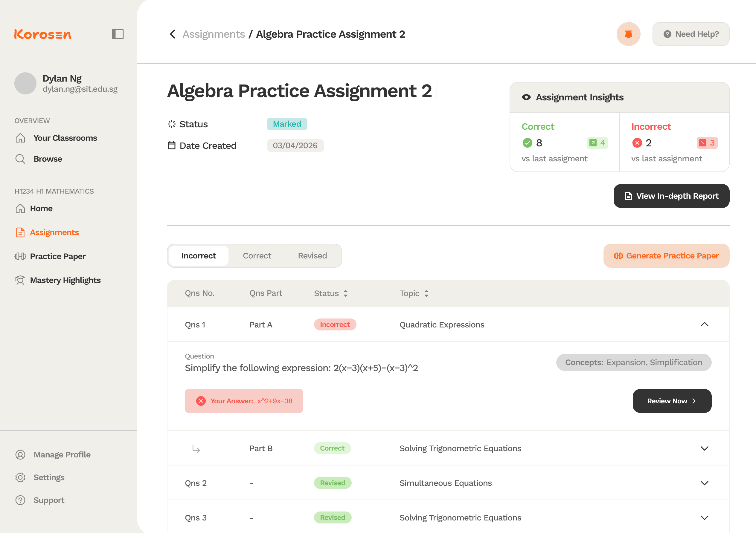Open Mastery Highlights in sidebar
Screen dimensions: 756x533
[65, 280]
